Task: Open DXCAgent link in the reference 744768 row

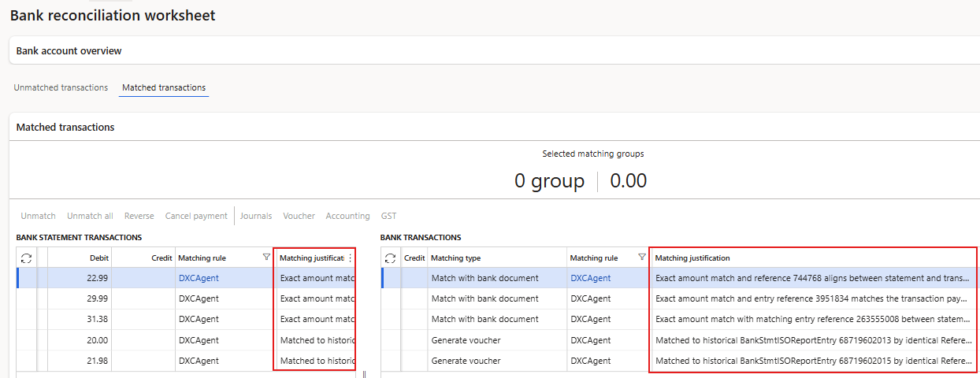Action: pos(591,278)
